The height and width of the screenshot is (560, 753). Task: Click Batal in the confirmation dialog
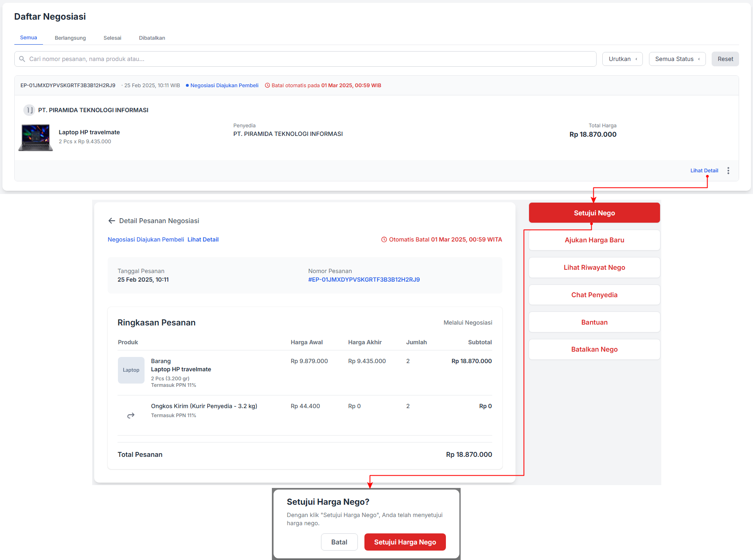pyautogui.click(x=339, y=542)
